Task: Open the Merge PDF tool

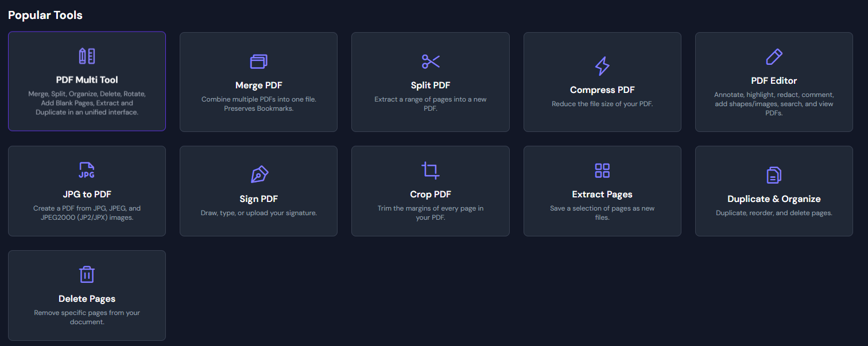Action: pos(258,81)
